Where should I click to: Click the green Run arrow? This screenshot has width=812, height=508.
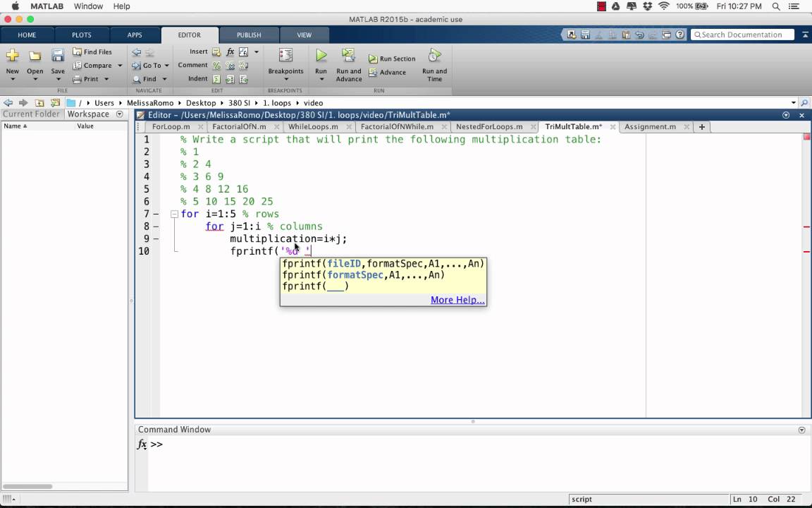321,55
